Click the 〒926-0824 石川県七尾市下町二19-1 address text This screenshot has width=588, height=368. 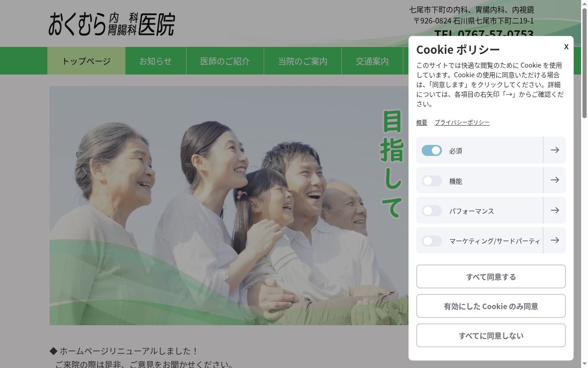coord(474,21)
